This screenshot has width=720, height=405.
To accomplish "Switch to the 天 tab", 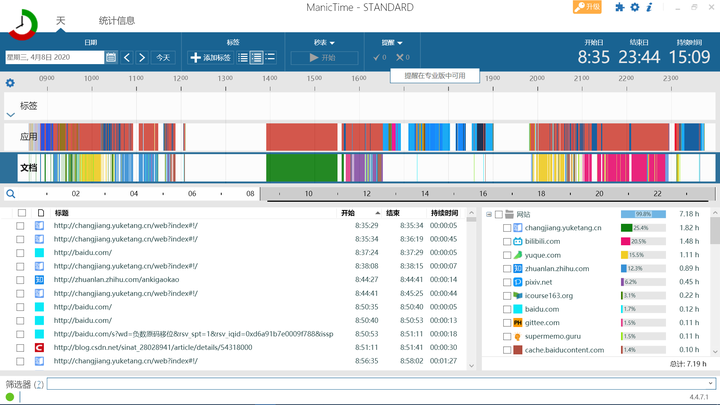I will pyautogui.click(x=61, y=21).
